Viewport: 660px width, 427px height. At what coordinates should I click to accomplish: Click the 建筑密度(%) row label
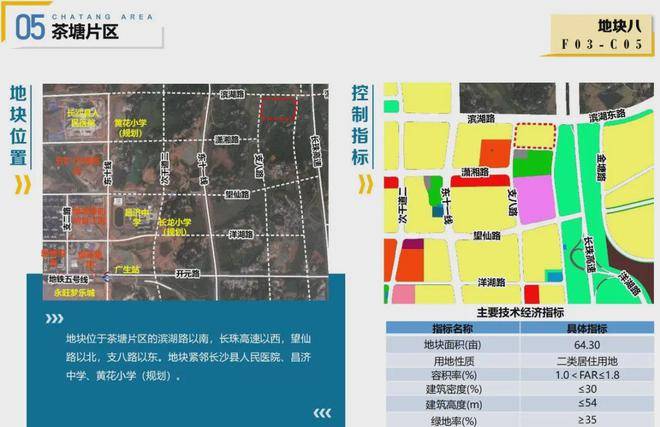(x=454, y=389)
